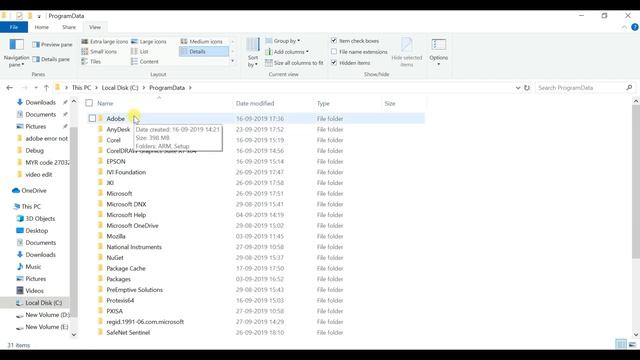Click navigation pane scroll down arrow
The image size is (640, 360).
click(74, 335)
